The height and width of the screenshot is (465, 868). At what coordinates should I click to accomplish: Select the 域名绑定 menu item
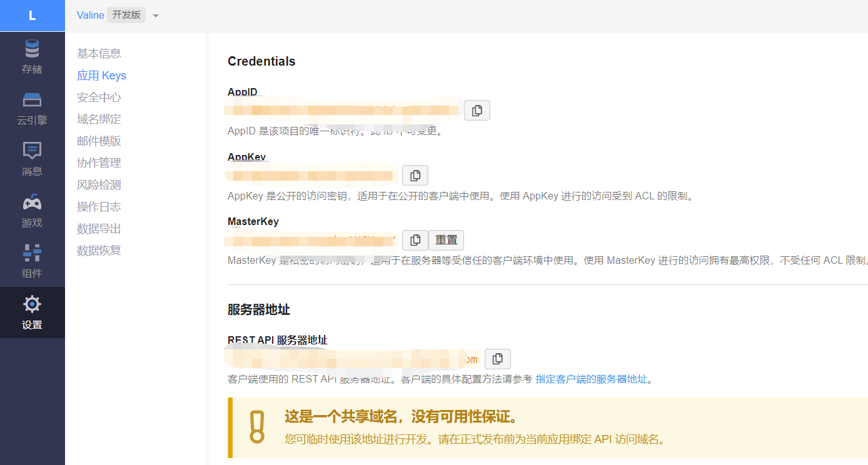click(99, 119)
